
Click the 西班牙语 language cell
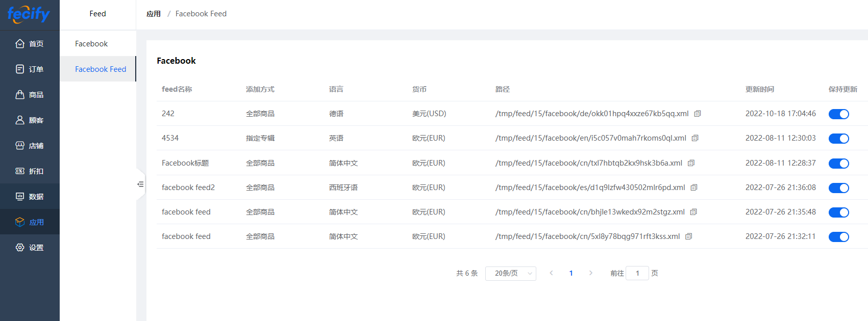[343, 188]
